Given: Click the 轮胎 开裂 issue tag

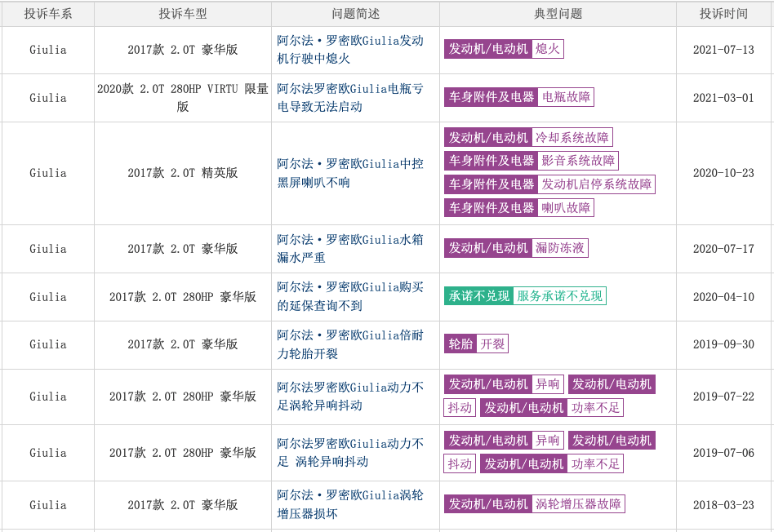Looking at the screenshot, I should click(476, 344).
